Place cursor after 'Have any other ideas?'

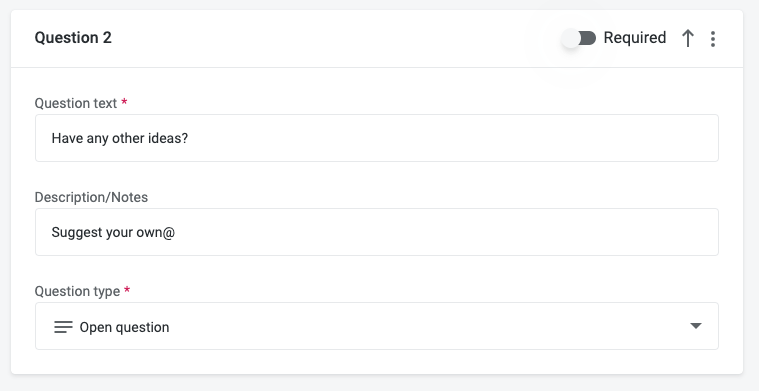click(x=188, y=138)
